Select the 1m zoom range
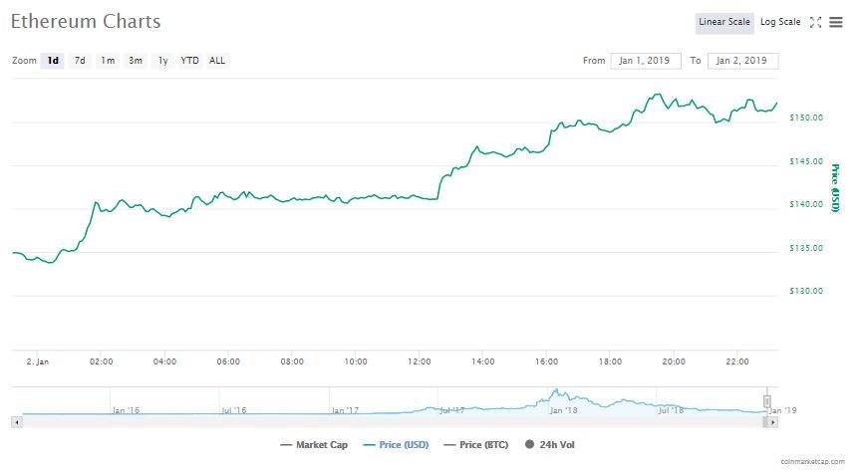Screen dimensions: 868x476 (x=108, y=61)
